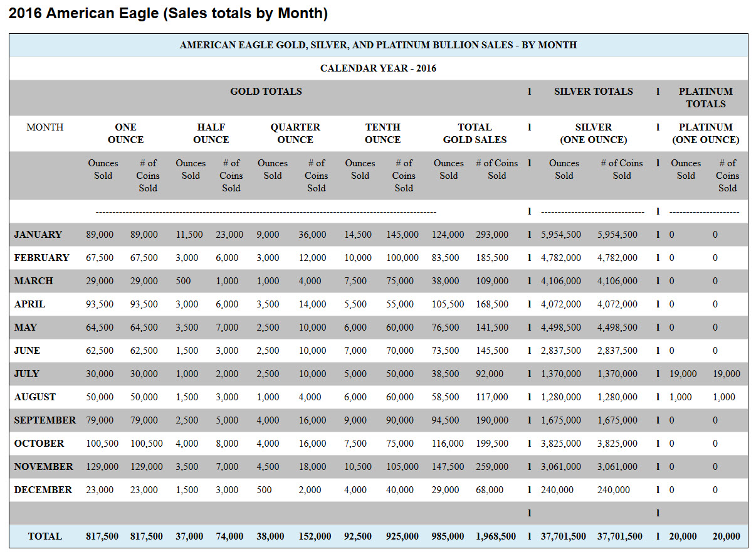This screenshot has height=554, width=756.
Task: Click the page title "2016 American Eagle (Sales totals by Month)"
Action: [168, 13]
